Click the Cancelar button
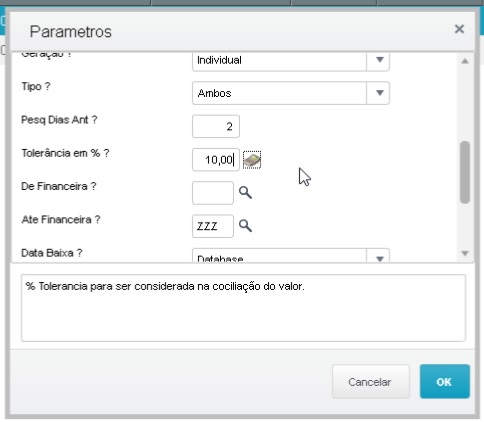484x422 pixels. click(x=371, y=382)
